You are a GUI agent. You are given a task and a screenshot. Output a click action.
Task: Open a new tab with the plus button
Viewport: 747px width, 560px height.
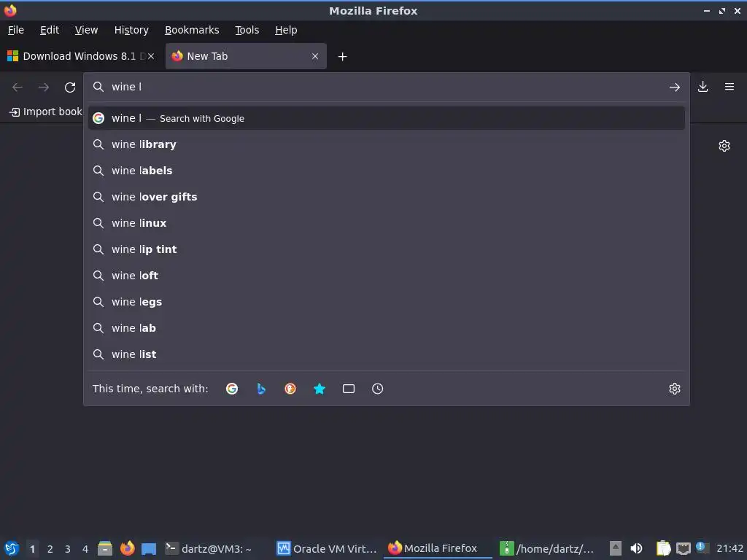coord(342,57)
